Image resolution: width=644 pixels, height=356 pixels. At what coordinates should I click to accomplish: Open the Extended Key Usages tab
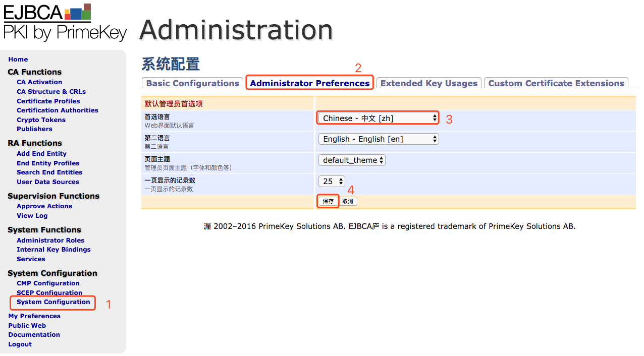pyautogui.click(x=428, y=83)
